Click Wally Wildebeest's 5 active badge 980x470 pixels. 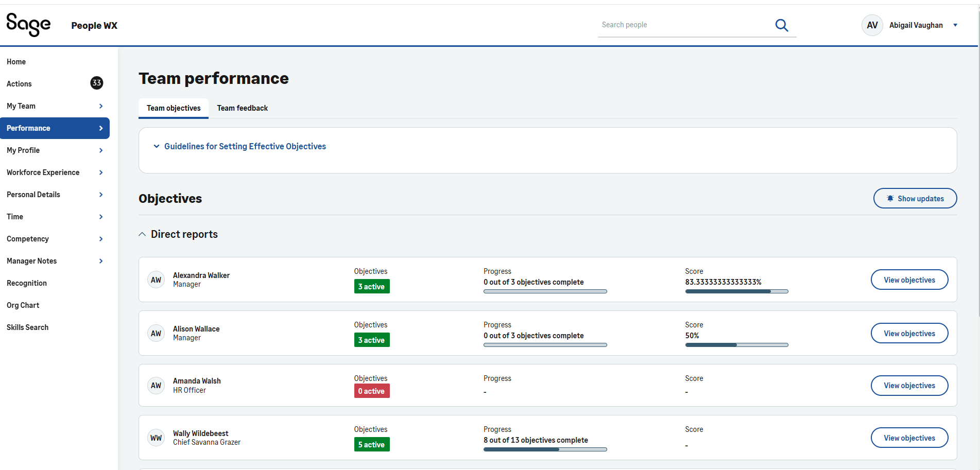coord(371,445)
